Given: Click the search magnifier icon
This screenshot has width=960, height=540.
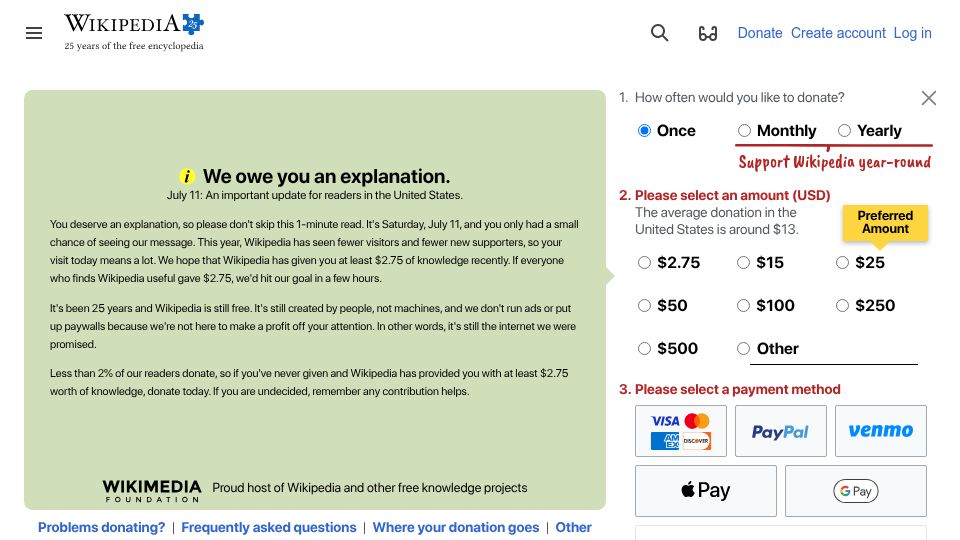Looking at the screenshot, I should (659, 33).
